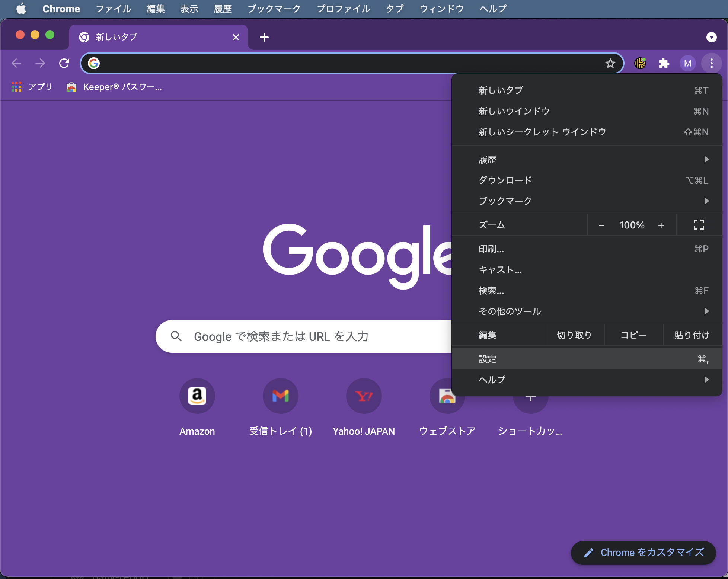Open the Yahoo! JAPAN shortcut
Screen dimensions: 728x579
point(364,396)
